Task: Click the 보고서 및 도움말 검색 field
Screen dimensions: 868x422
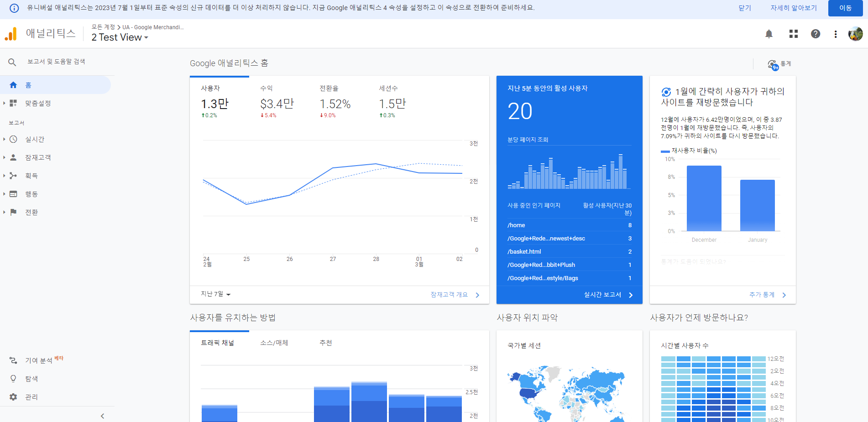Action: [x=56, y=62]
